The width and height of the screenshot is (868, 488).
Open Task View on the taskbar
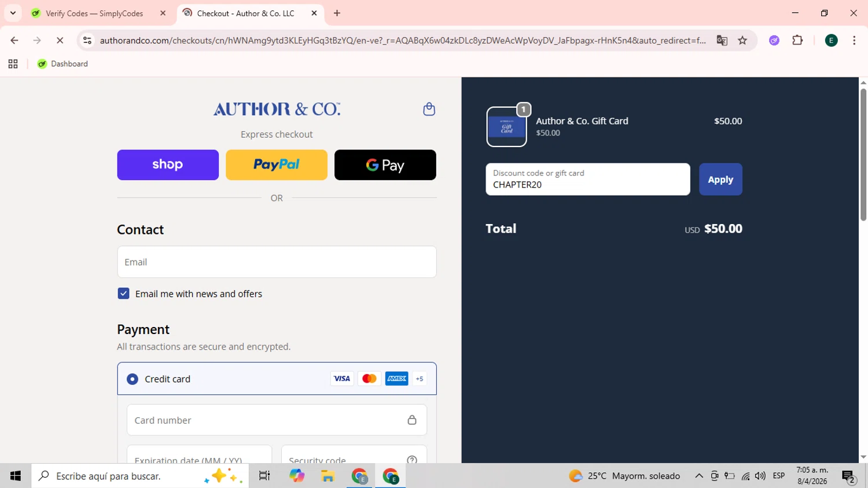tap(264, 476)
